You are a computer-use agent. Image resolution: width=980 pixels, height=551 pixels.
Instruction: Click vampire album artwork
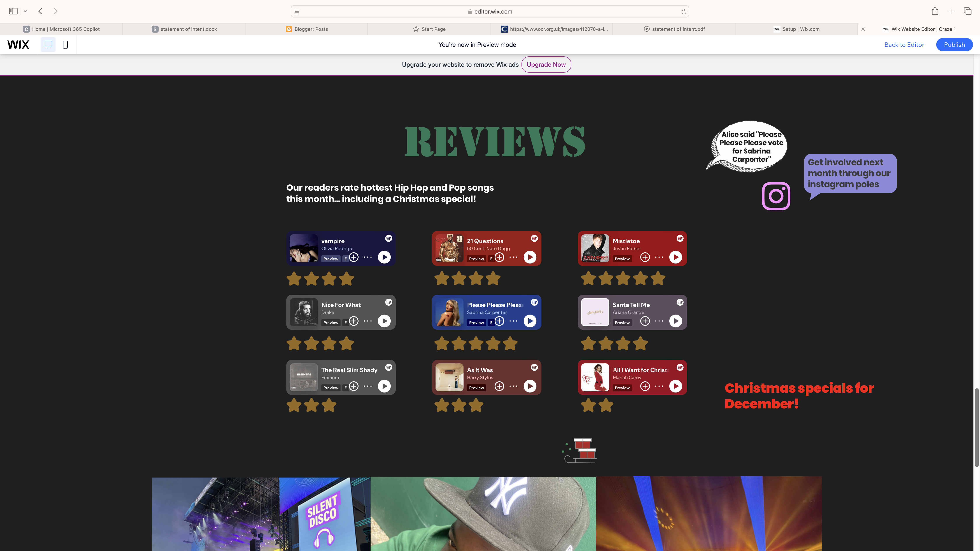point(304,248)
